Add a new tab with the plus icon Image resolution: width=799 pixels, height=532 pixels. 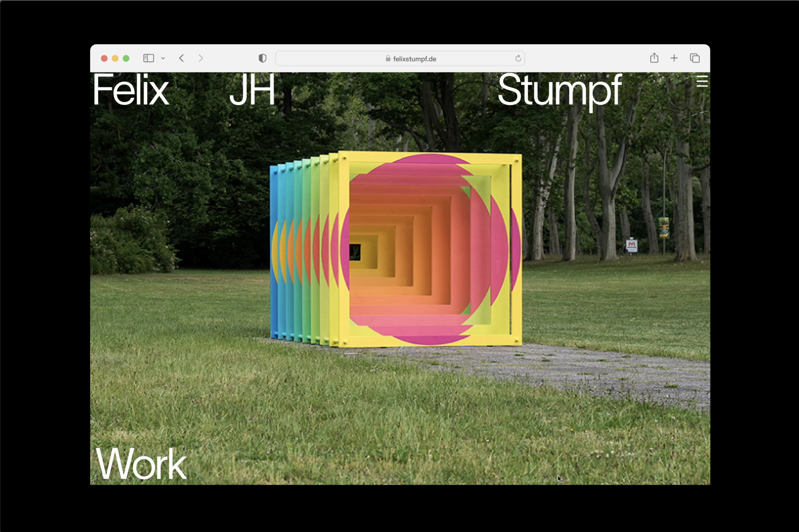click(x=674, y=58)
